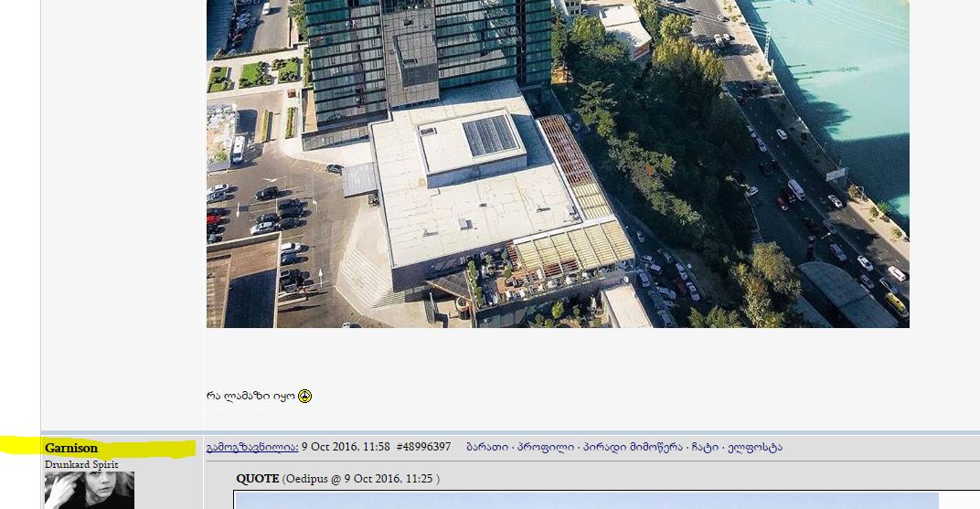
Task: Click the 9 Oct 2016, 11:58 timestamp
Action: [346, 447]
